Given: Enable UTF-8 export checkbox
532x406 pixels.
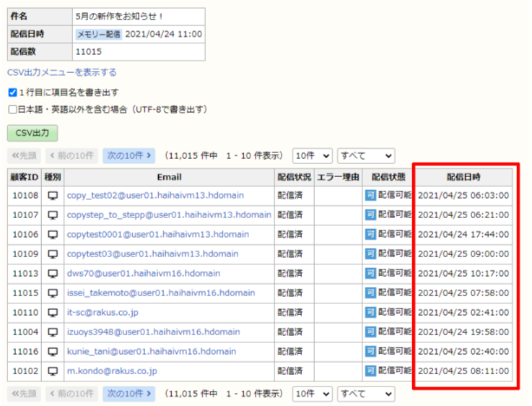Looking at the screenshot, I should tap(12, 109).
